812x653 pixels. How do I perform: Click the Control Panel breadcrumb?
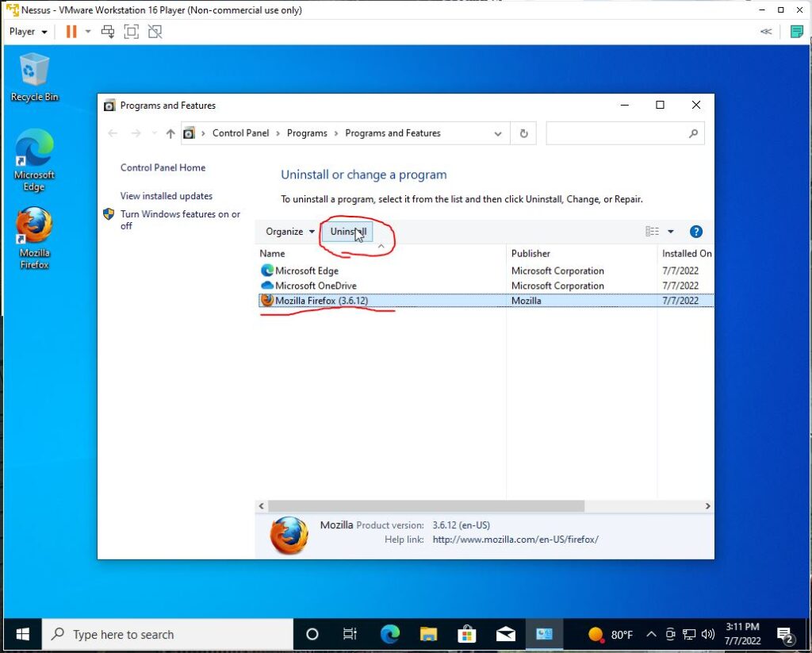coord(241,133)
